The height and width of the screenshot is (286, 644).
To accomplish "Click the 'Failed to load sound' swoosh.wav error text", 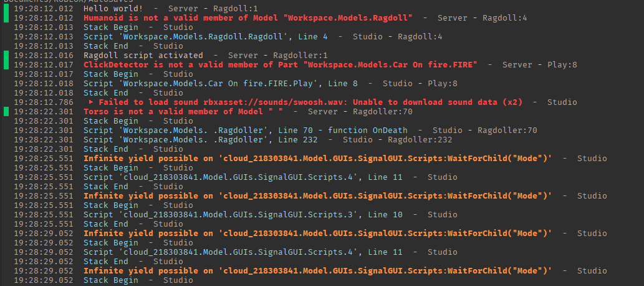I will [310, 102].
